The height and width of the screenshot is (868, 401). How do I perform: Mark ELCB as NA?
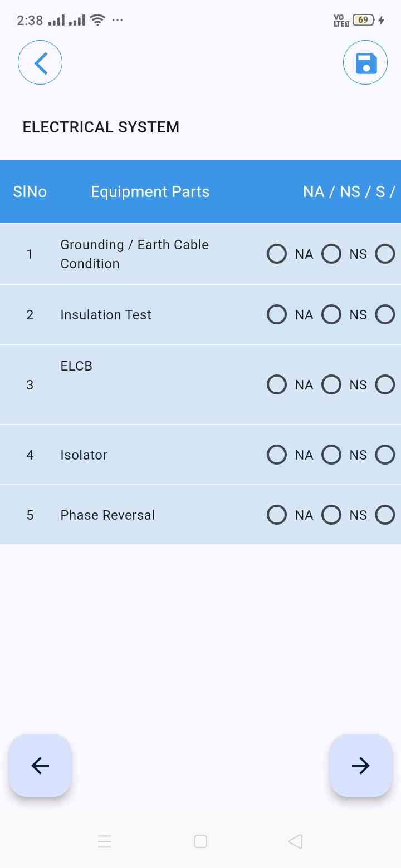click(x=277, y=385)
